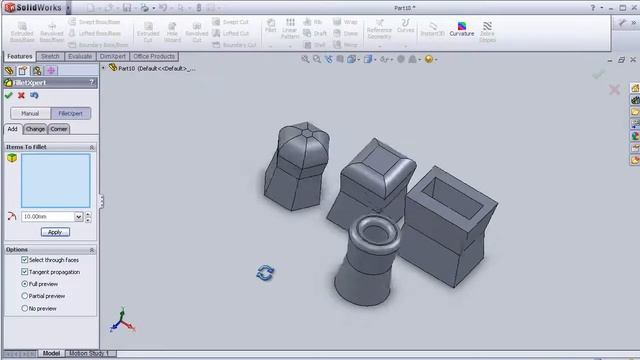
Task: Switch to the Sketch tab
Action: coord(50,56)
